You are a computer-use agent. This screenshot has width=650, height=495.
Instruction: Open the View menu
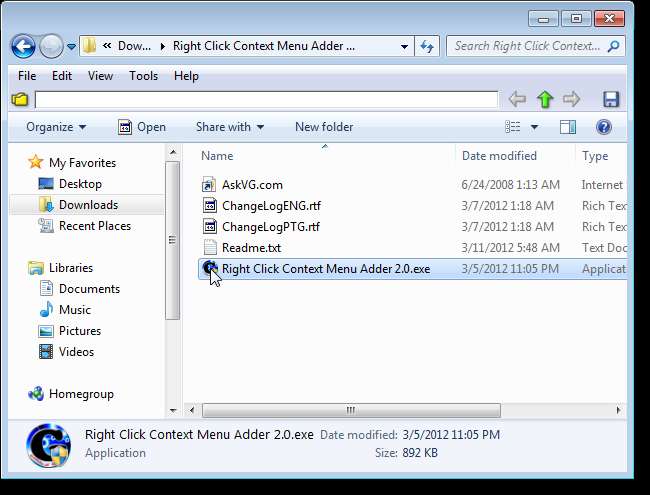tap(100, 75)
